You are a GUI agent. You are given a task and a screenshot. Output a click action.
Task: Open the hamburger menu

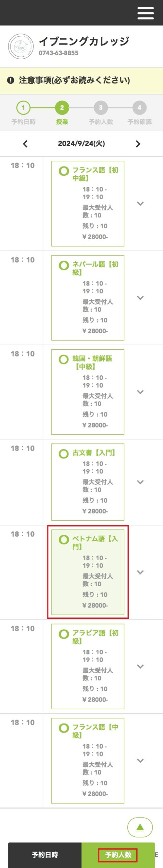tap(146, 13)
